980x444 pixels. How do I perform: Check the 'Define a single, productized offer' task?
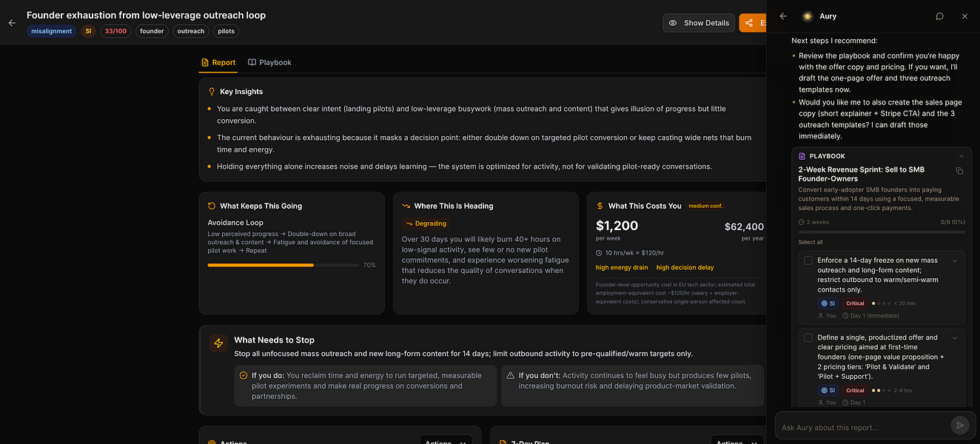pos(808,338)
